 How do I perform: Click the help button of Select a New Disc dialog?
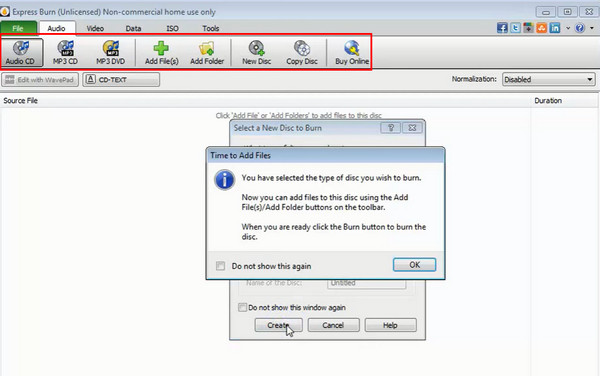pyautogui.click(x=391, y=128)
